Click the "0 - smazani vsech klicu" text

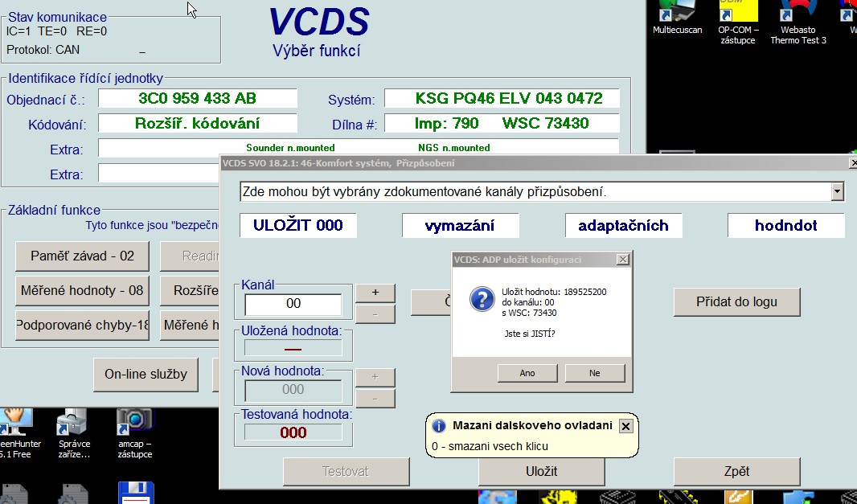pyautogui.click(x=490, y=446)
